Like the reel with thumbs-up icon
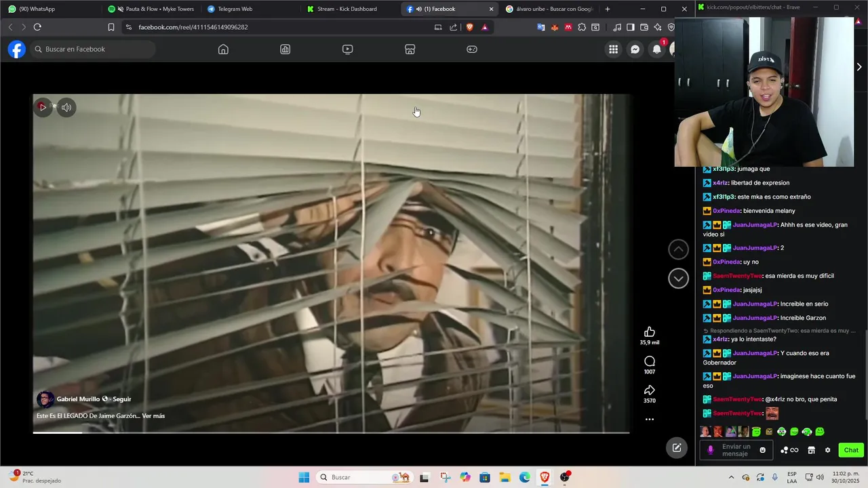This screenshot has width=868, height=488. [x=650, y=331]
